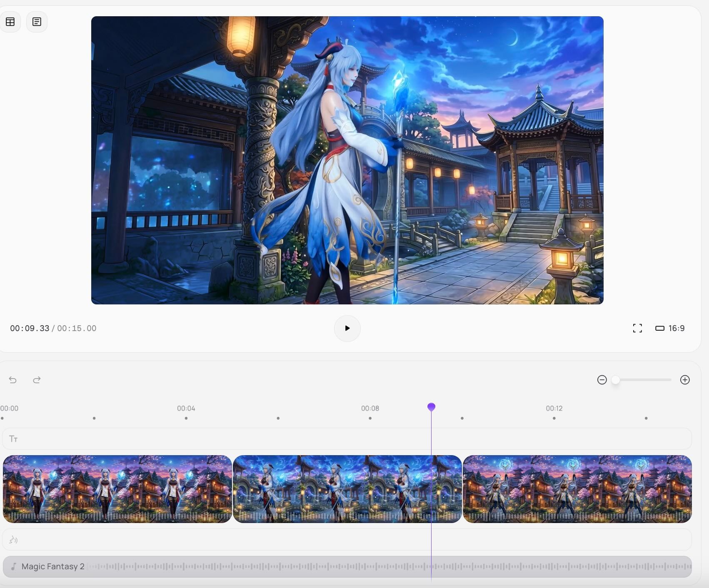
Task: Undo the last edit
Action: 13,380
